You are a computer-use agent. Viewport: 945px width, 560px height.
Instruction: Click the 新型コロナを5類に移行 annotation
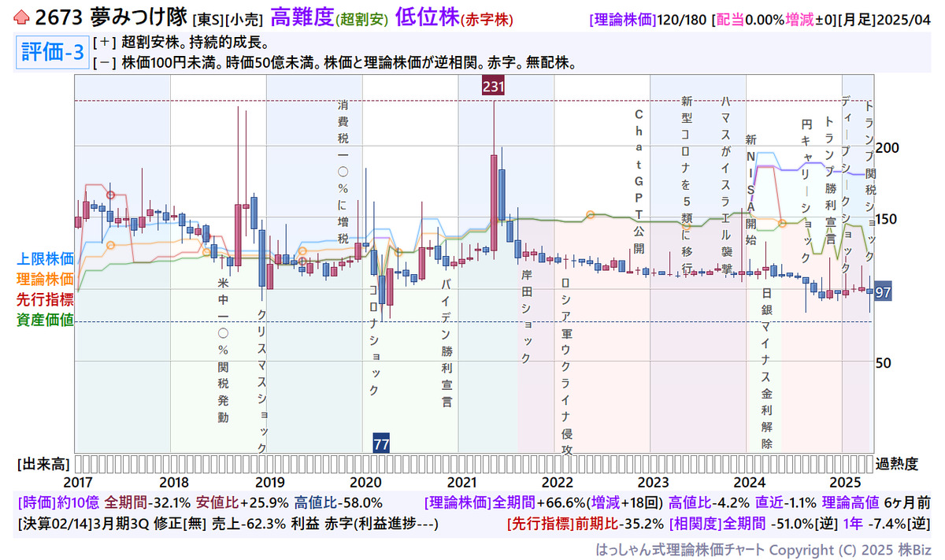[x=686, y=185]
